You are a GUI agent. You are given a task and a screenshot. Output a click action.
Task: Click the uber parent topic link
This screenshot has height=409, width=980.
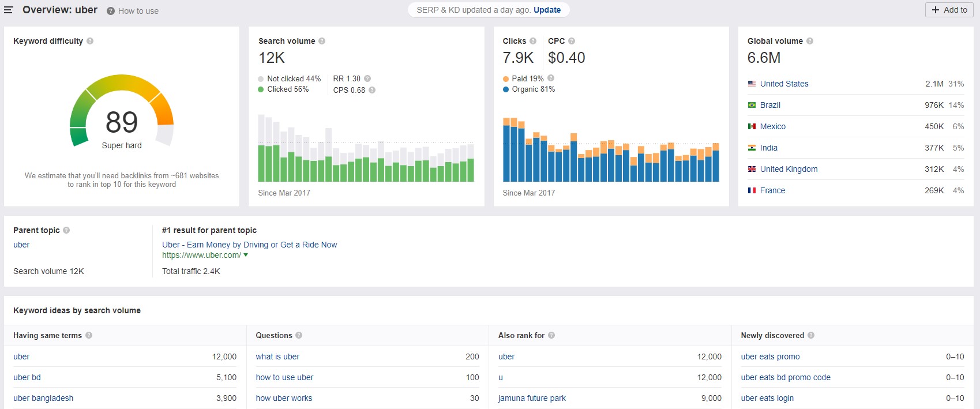pos(21,245)
